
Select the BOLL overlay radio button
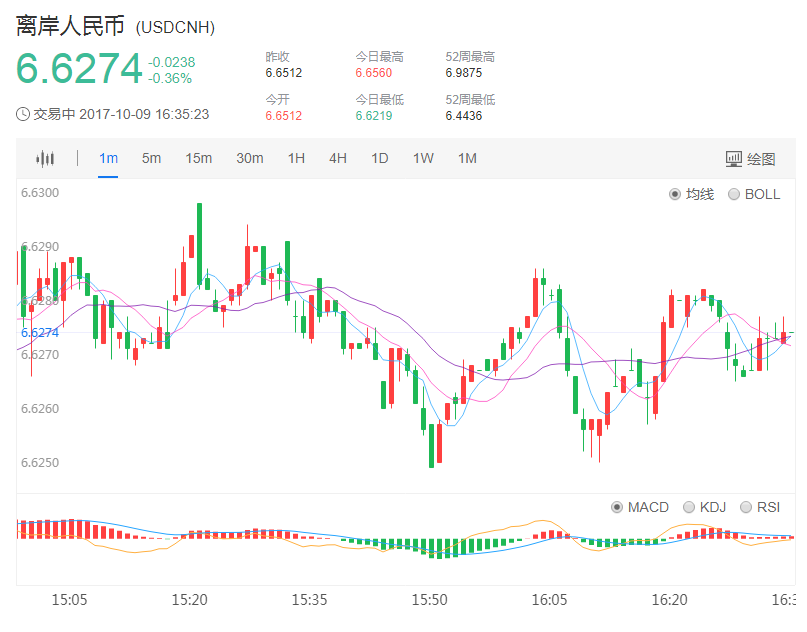[x=735, y=194]
